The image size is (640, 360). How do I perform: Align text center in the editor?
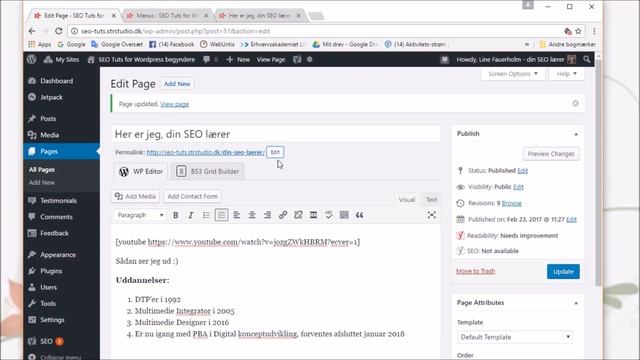coord(252,215)
